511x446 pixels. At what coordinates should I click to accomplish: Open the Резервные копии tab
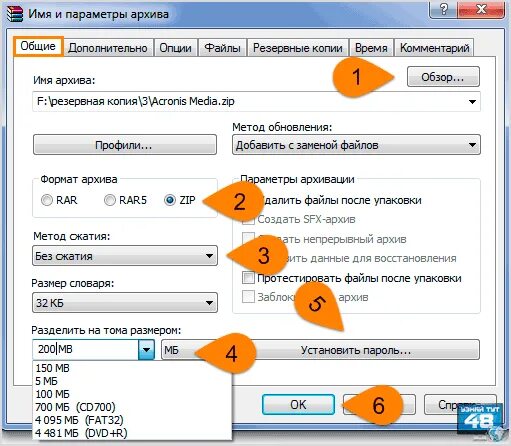(x=298, y=48)
